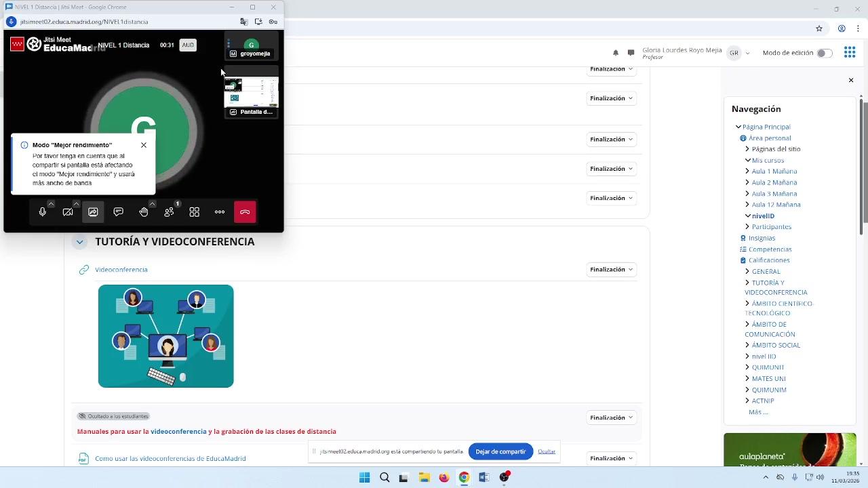Open Jitsi more actions menu
The image size is (868, 488).
220,212
